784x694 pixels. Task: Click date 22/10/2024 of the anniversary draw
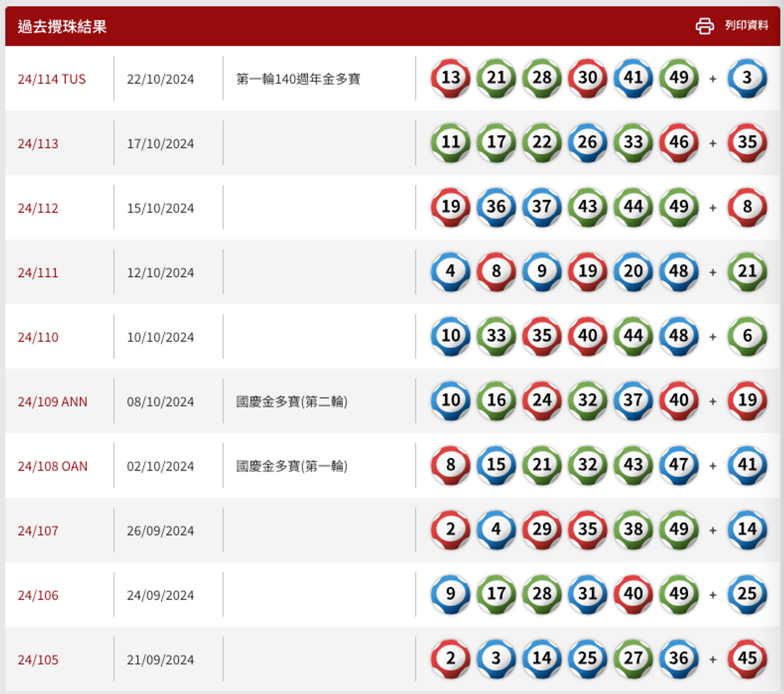coord(161,78)
